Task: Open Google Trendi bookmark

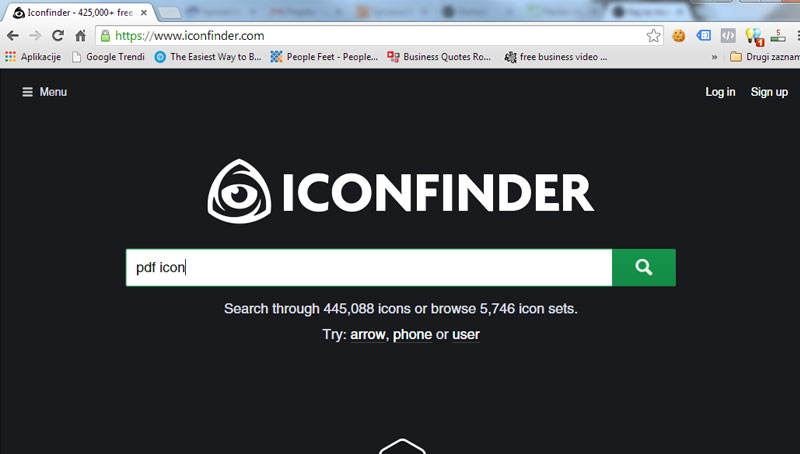Action: pyautogui.click(x=108, y=57)
